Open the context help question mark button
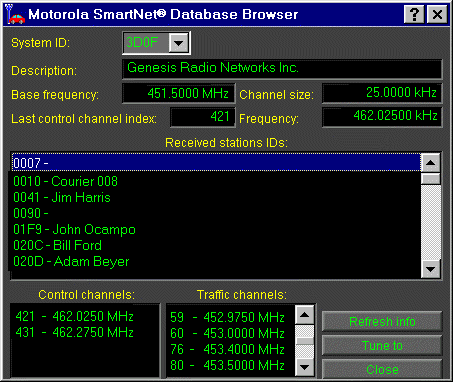The width and height of the screenshot is (453, 382). click(x=414, y=15)
